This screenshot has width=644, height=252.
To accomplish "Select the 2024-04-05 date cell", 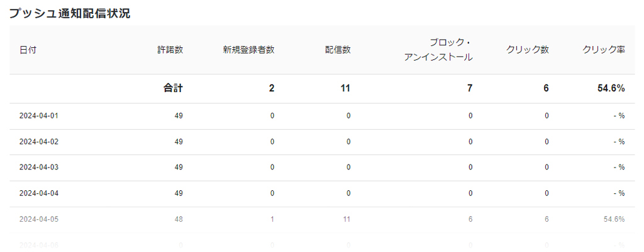I will (x=38, y=219).
